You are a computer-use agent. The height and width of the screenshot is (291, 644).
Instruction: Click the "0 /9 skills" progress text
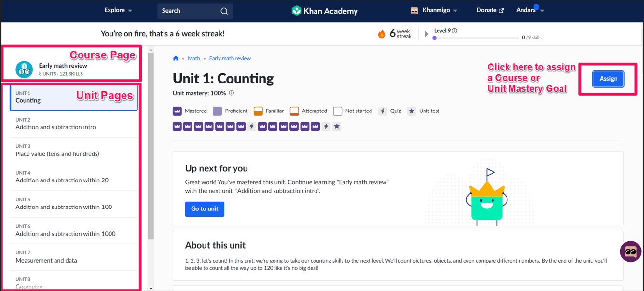[532, 37]
